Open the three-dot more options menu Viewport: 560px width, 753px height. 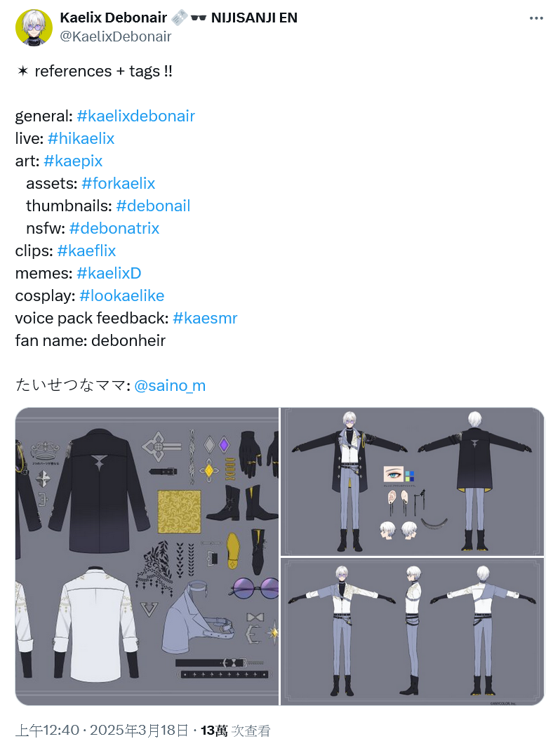coord(536,18)
